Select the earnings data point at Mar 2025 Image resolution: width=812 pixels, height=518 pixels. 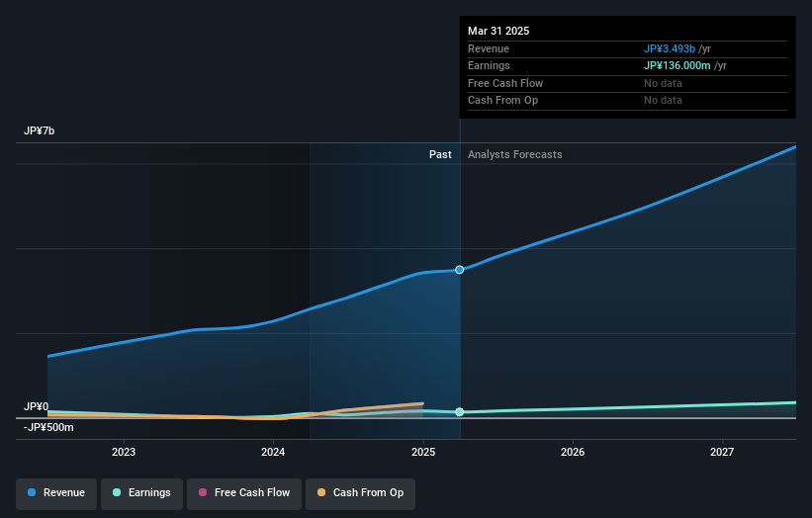[x=459, y=412]
